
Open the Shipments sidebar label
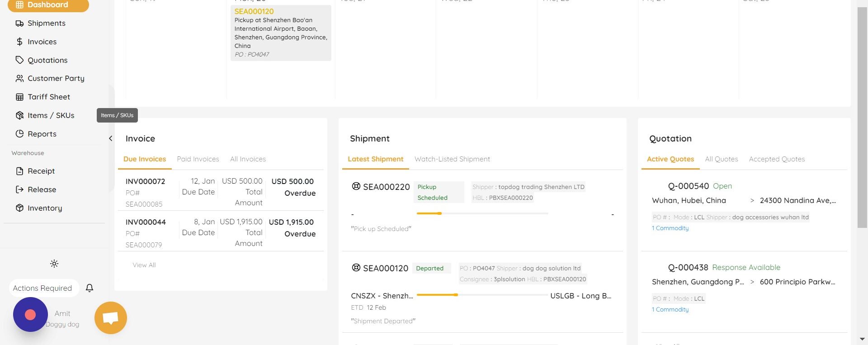pyautogui.click(x=47, y=24)
